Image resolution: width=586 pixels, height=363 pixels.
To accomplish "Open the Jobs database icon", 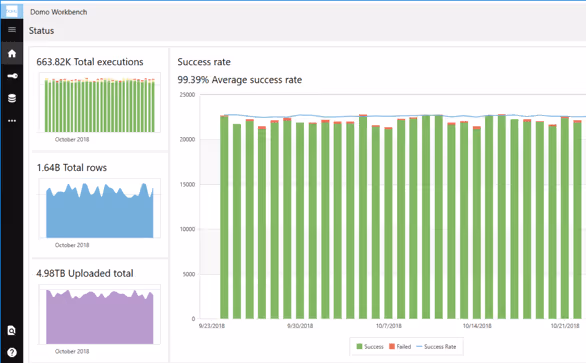I will pos(12,98).
